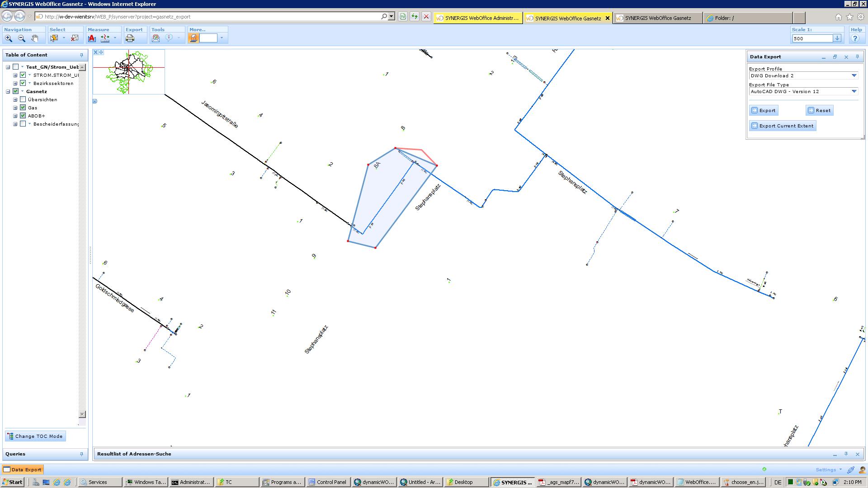
Task: Click the help question mark icon
Action: click(855, 38)
